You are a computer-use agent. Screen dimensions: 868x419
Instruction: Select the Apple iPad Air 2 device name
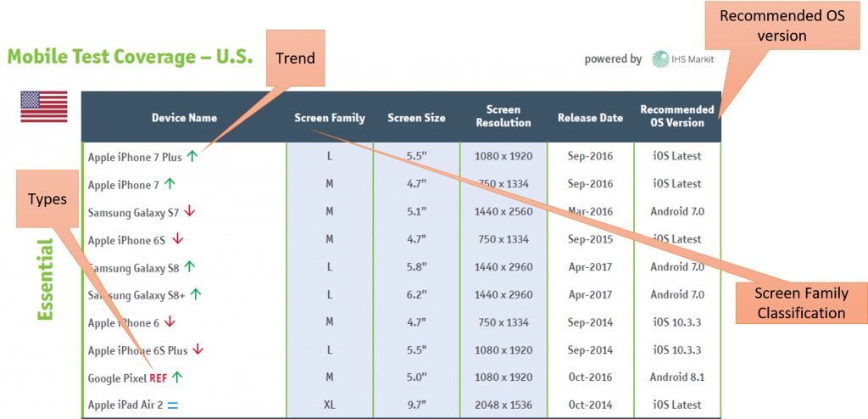coord(125,406)
